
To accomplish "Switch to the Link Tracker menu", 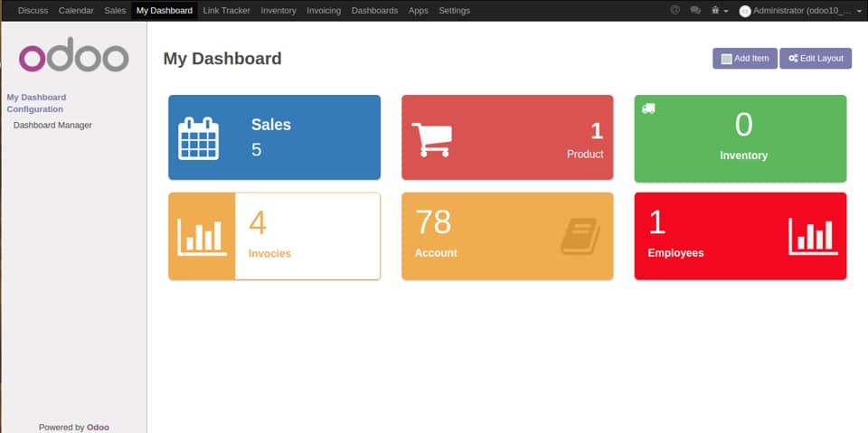I will [x=226, y=11].
